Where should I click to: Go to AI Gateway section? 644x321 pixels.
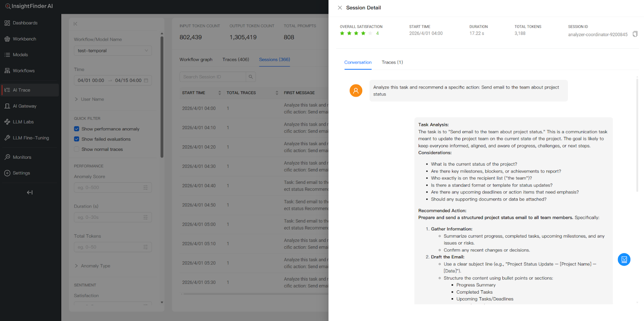[x=25, y=106]
